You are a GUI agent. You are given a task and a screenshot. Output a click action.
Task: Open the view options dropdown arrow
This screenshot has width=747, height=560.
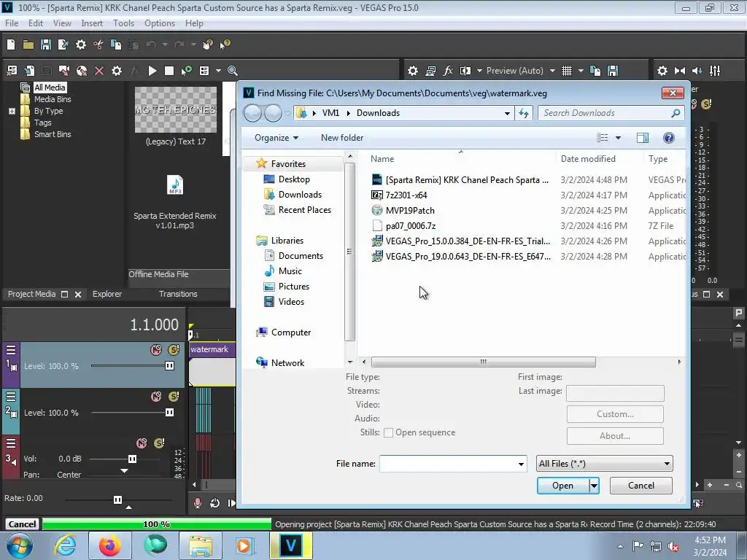pos(618,138)
